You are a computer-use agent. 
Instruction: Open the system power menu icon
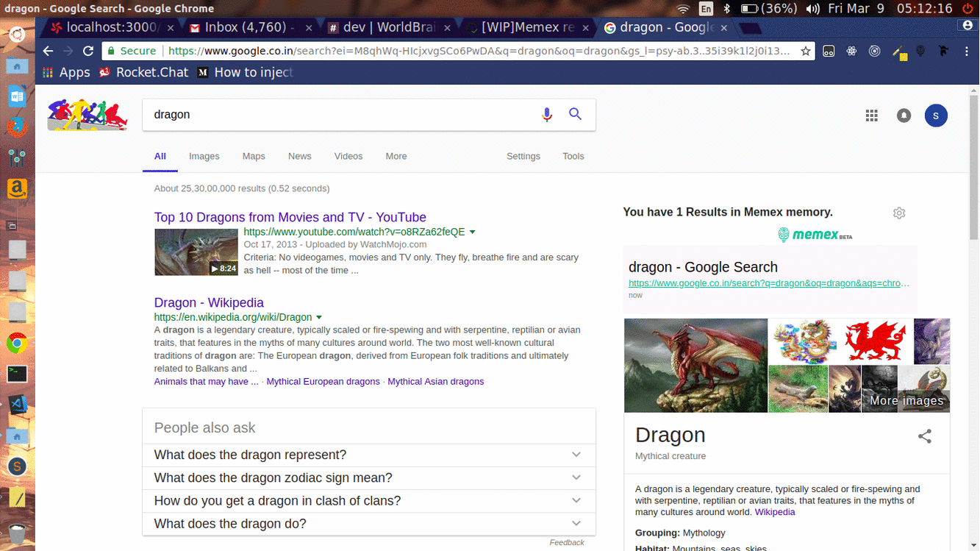[968, 9]
